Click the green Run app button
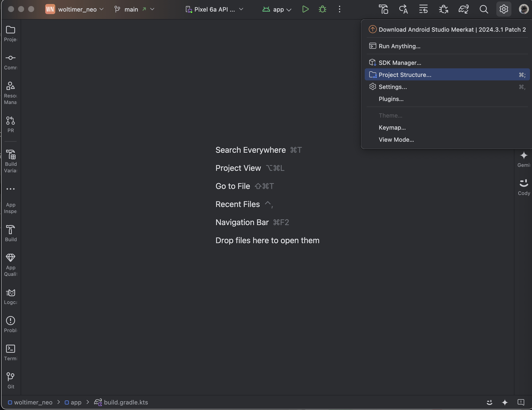Image resolution: width=532 pixels, height=410 pixels. [x=305, y=9]
